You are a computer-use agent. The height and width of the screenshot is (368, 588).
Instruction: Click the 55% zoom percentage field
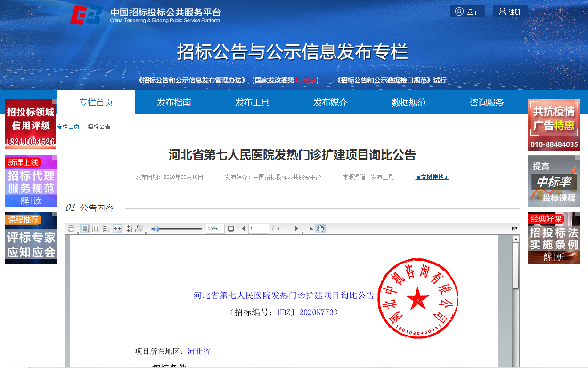pyautogui.click(x=215, y=229)
